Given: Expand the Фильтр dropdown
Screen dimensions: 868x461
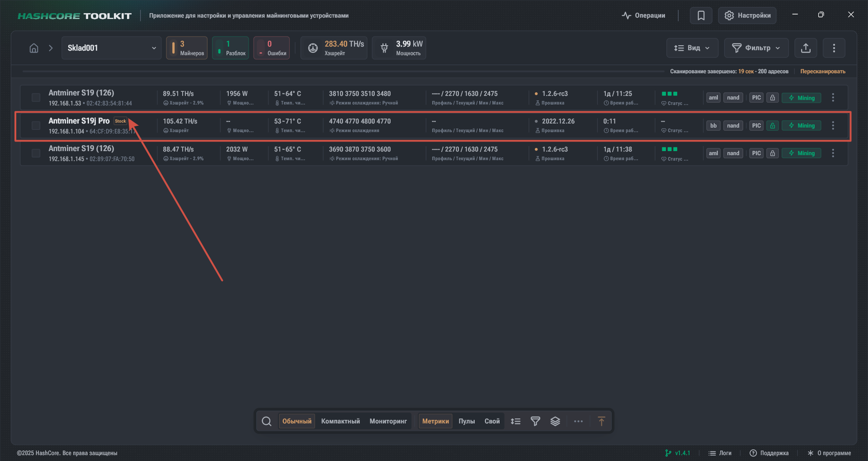Looking at the screenshot, I should 756,48.
